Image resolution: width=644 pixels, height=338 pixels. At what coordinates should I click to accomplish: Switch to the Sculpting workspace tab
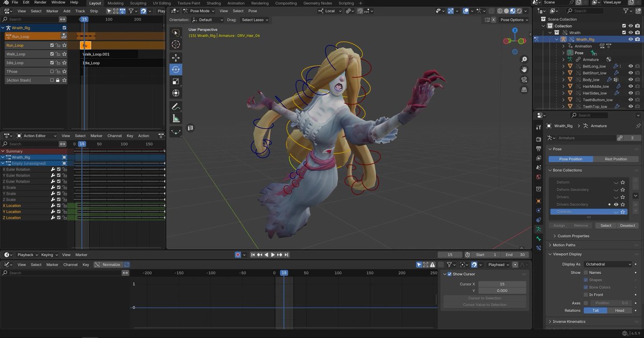tap(138, 3)
